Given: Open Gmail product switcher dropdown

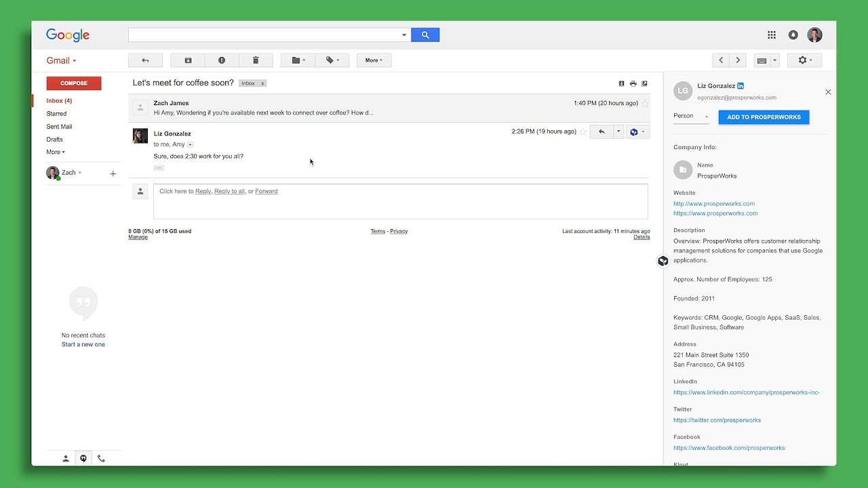Looking at the screenshot, I should [x=61, y=60].
